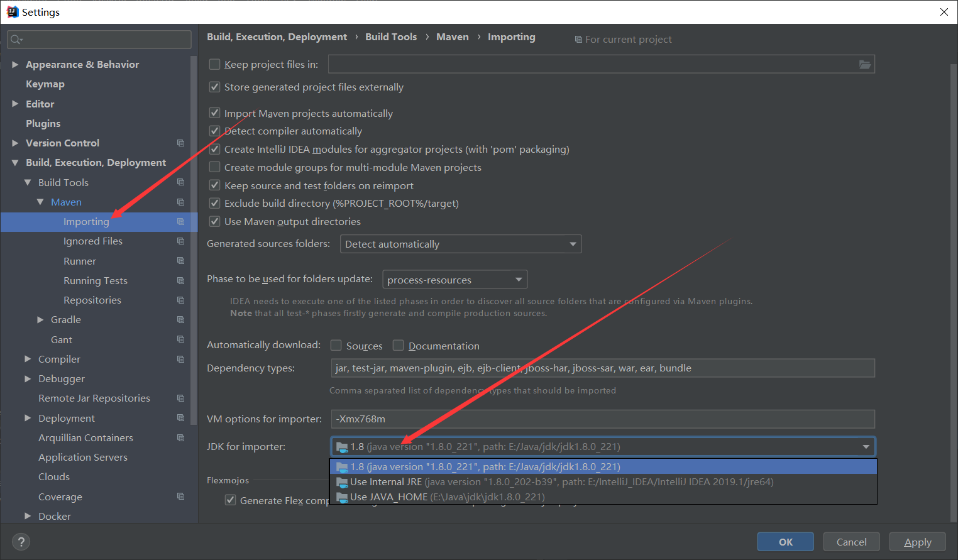Click the OK button

[786, 542]
